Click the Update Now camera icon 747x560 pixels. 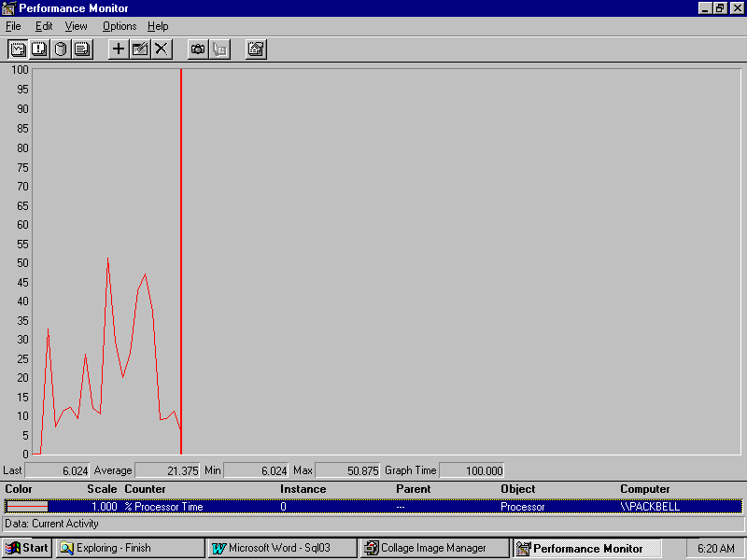(198, 49)
